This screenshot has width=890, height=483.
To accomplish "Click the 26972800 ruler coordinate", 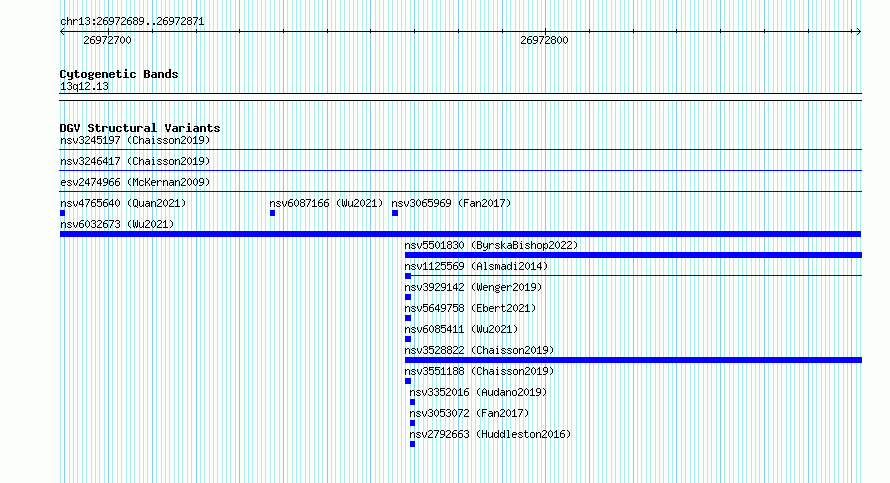I will point(544,40).
